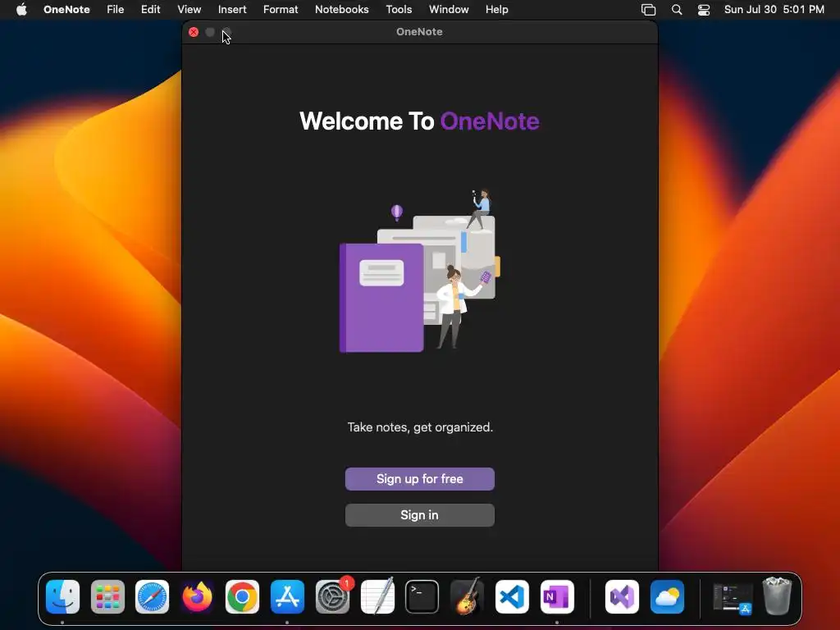Image resolution: width=840 pixels, height=630 pixels.
Task: Click the date and time display
Action: click(x=774, y=10)
